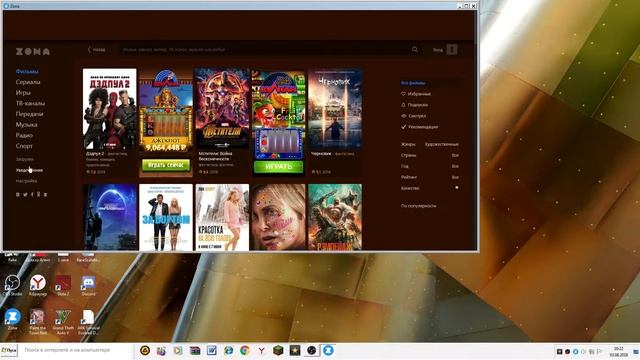This screenshot has height=360, width=640.
Task: Go back with the Назад button
Action: 97,49
